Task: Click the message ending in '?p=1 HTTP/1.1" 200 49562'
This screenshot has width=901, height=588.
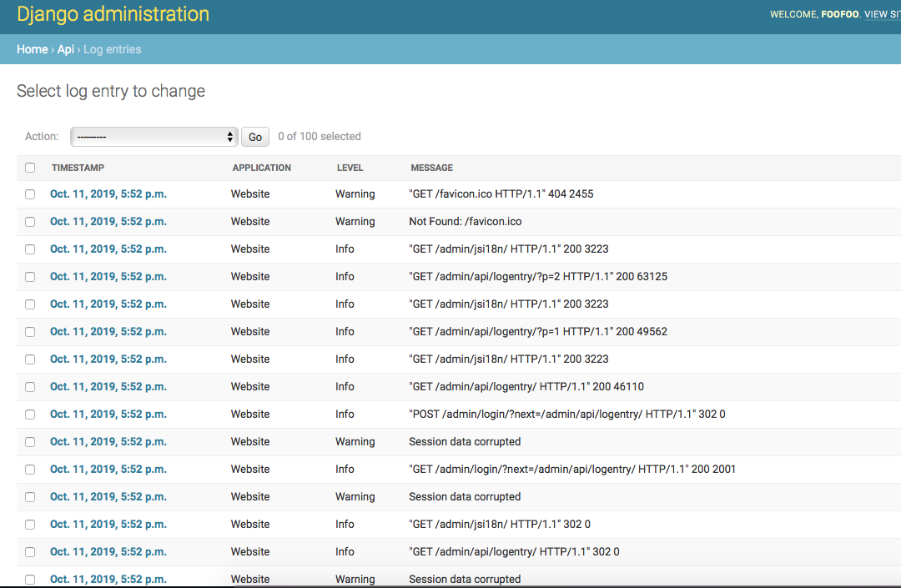Action: pos(538,332)
